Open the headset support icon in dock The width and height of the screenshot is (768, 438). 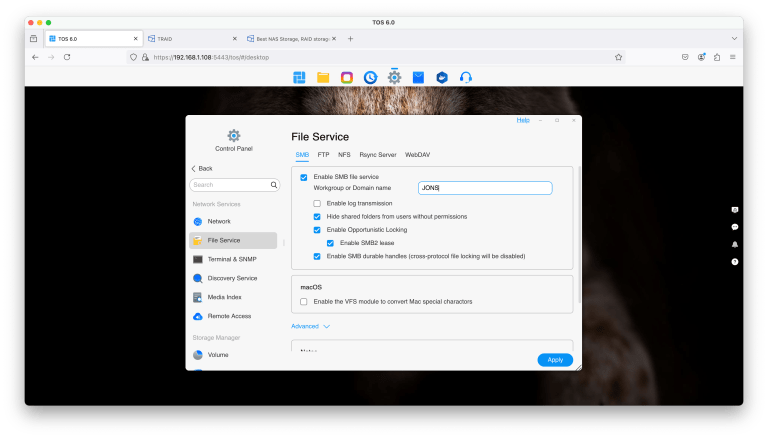click(465, 77)
